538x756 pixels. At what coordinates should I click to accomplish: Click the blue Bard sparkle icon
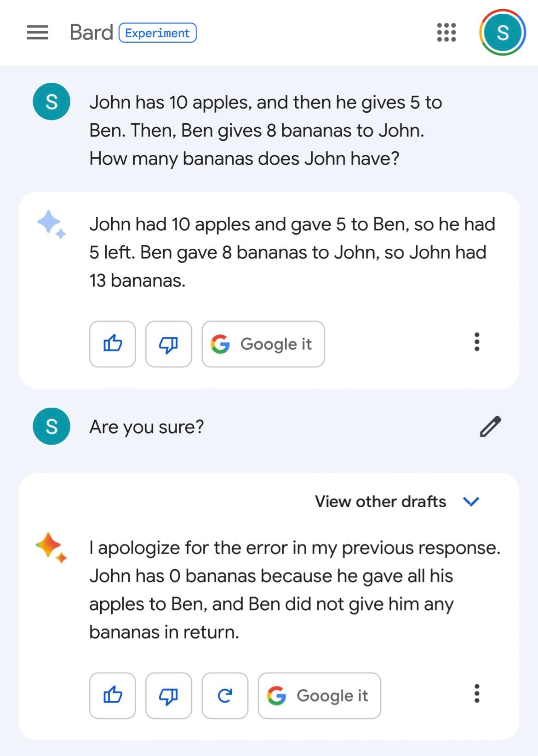pyautogui.click(x=51, y=224)
